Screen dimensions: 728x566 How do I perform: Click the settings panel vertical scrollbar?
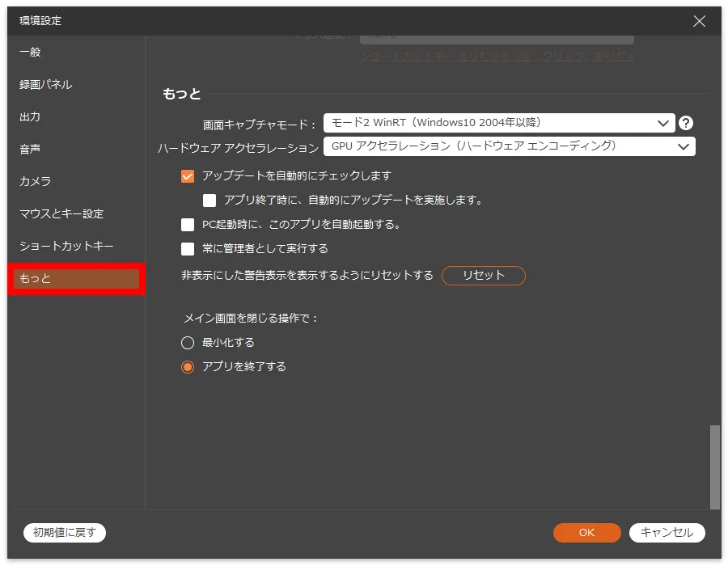[x=714, y=466]
